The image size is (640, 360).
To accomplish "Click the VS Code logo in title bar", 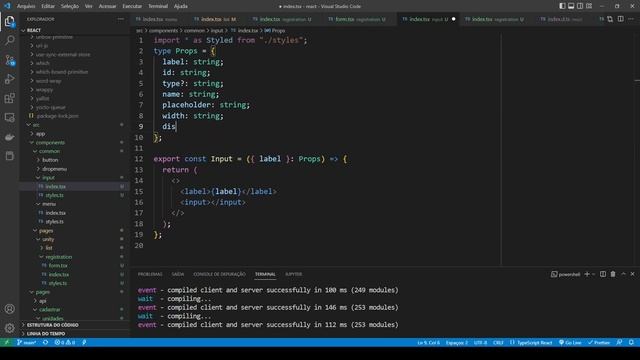I will (x=7, y=6).
